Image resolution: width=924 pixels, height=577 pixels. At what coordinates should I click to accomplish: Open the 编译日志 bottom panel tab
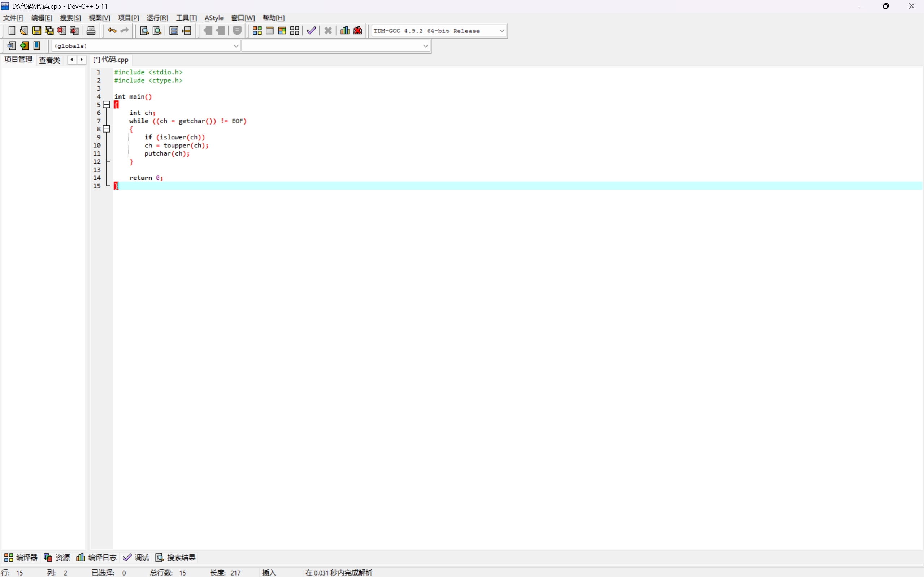(x=96, y=557)
